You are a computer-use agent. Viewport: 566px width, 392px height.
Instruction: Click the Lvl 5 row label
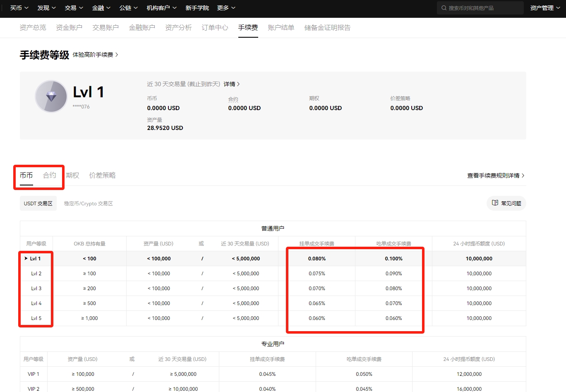coord(36,318)
